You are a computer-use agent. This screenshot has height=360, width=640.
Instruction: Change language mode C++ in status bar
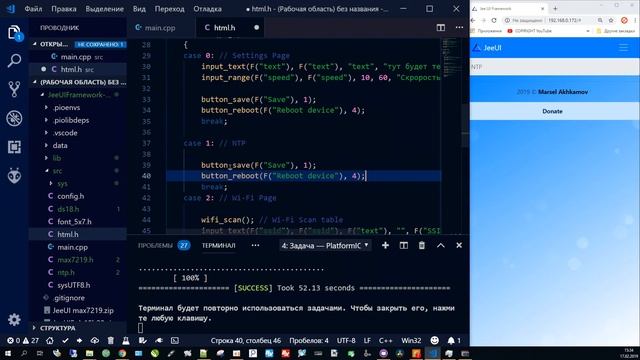click(x=385, y=340)
